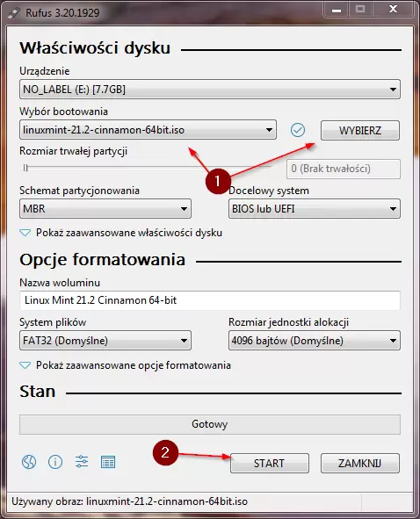The width and height of the screenshot is (420, 519).
Task: Open the settings sliders icon
Action: pos(82,461)
